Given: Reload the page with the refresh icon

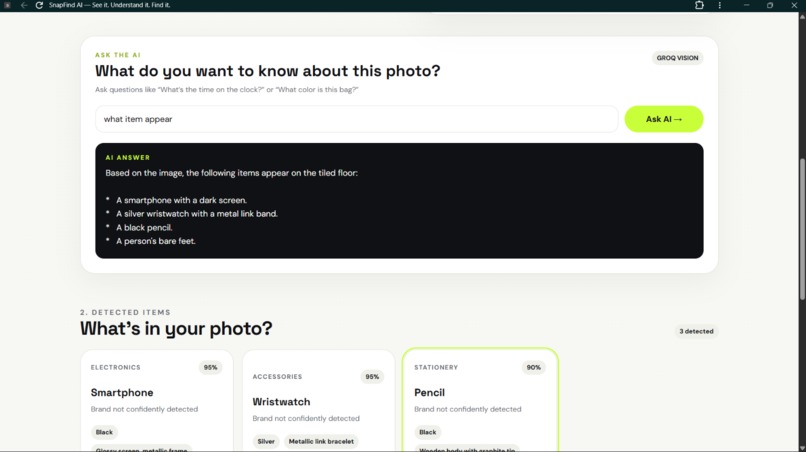Looking at the screenshot, I should point(39,5).
